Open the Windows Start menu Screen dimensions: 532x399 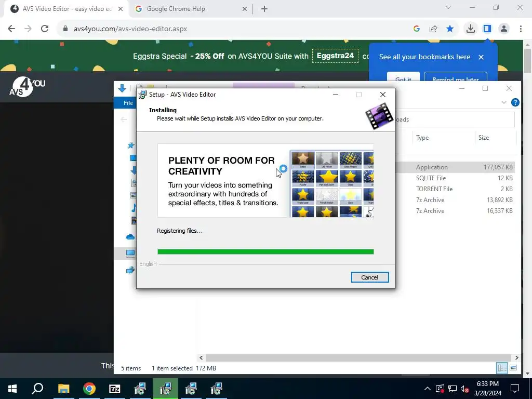point(12,389)
